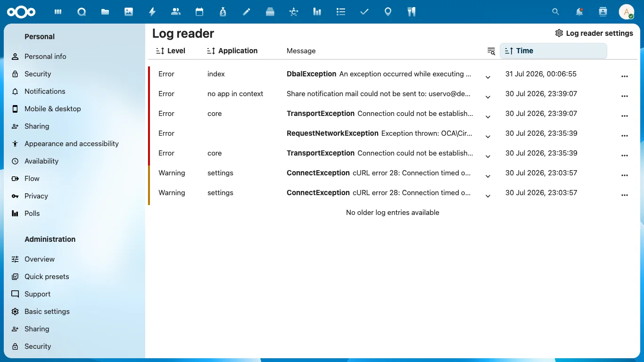Open the bar chart app in the top bar
Screen dimensions: 644x362
317,12
